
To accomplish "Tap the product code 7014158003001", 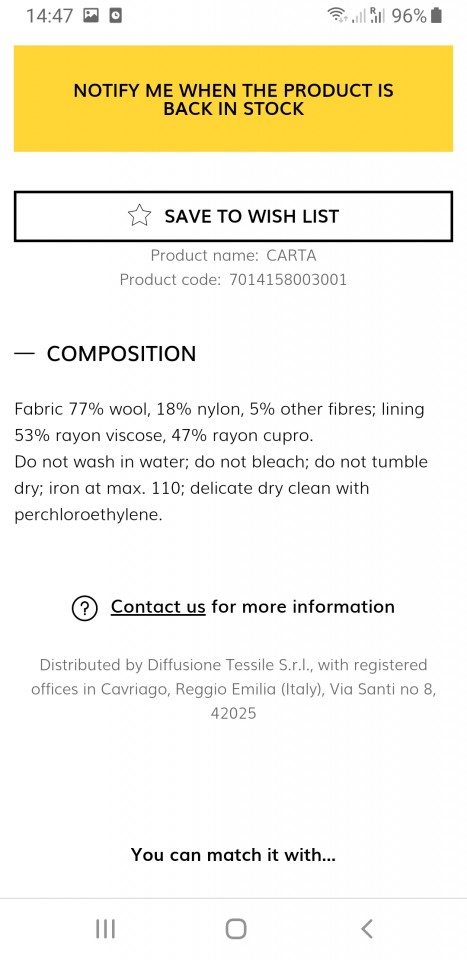I will pos(288,280).
